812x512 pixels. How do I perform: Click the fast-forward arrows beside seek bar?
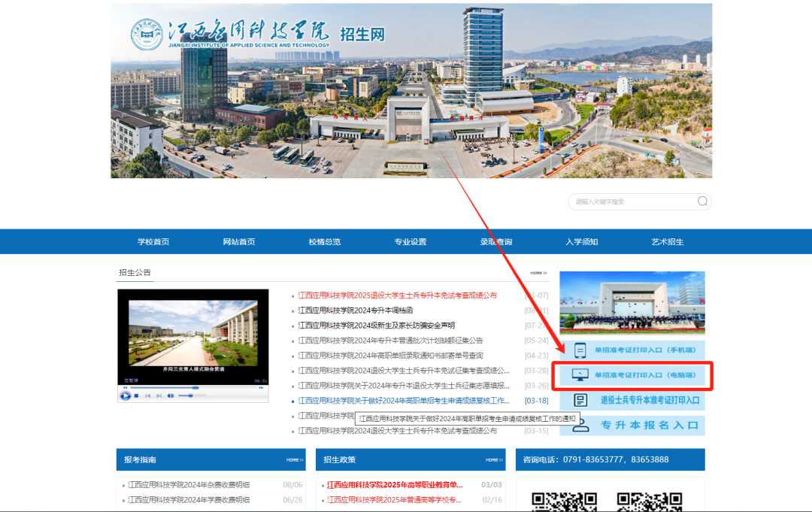pos(261,387)
